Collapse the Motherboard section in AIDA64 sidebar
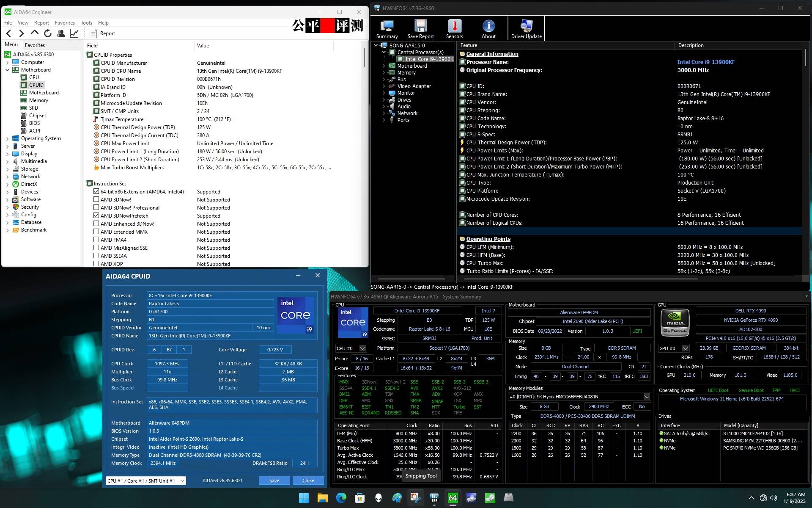The image size is (812, 508). click(7, 69)
